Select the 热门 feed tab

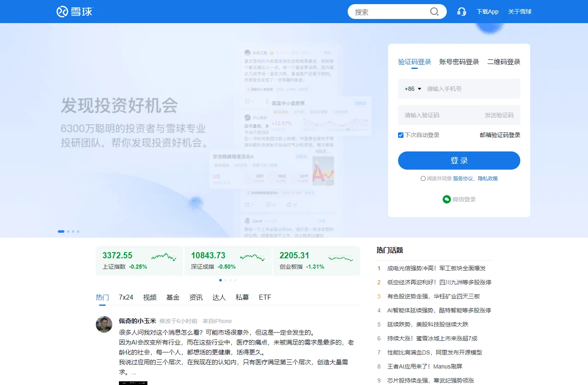pyautogui.click(x=102, y=298)
